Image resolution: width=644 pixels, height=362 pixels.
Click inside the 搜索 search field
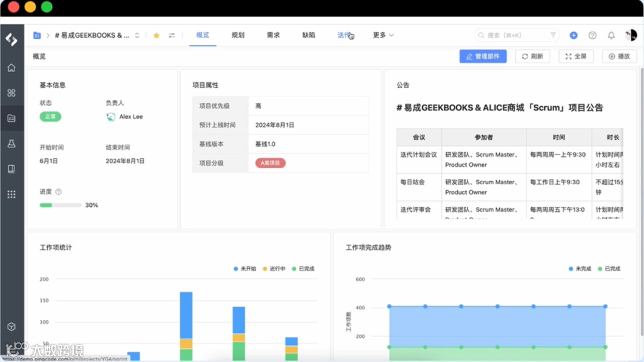point(513,35)
